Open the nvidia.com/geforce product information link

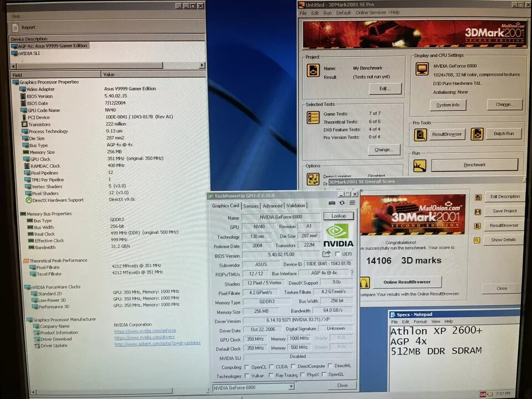coord(145,331)
